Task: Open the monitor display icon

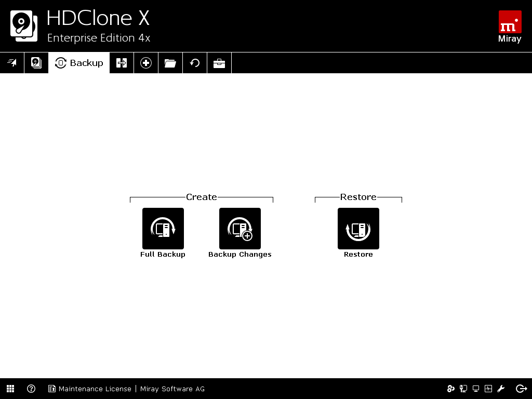Action: (476, 389)
